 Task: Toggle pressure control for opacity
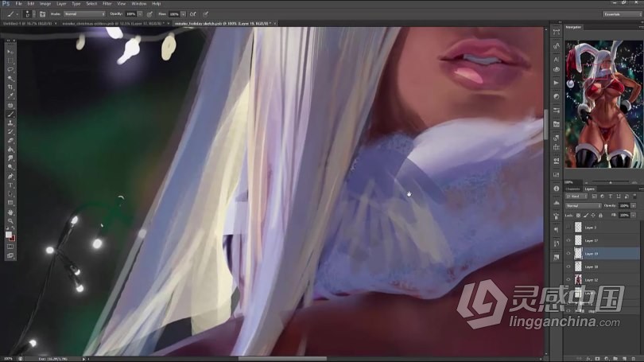click(150, 14)
